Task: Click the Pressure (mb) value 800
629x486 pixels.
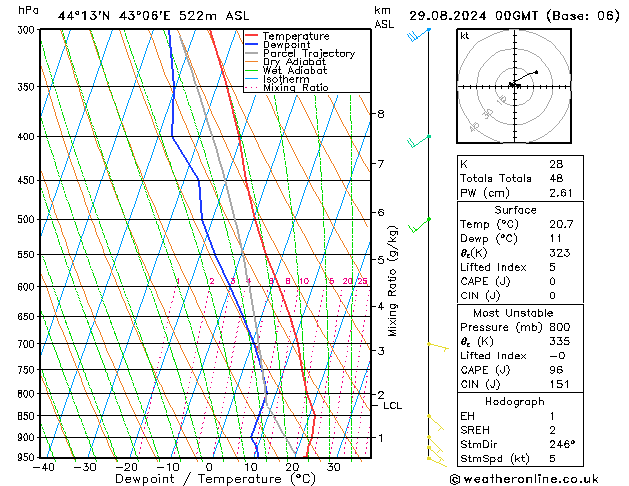Action: point(560,327)
